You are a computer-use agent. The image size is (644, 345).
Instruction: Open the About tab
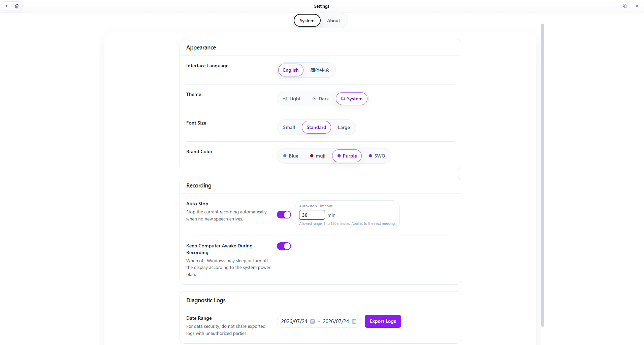(x=333, y=21)
